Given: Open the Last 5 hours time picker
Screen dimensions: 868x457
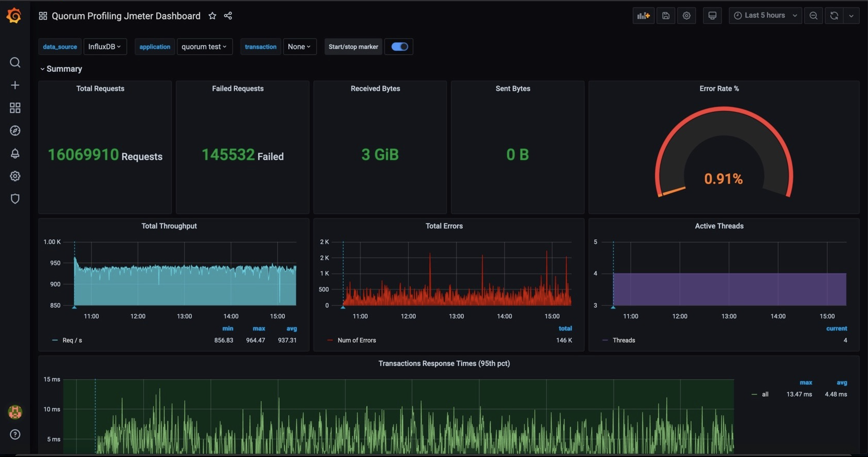Looking at the screenshot, I should click(x=765, y=16).
